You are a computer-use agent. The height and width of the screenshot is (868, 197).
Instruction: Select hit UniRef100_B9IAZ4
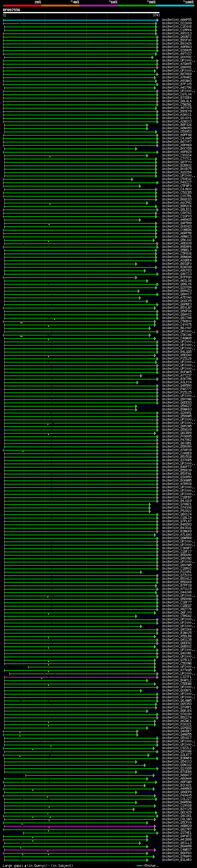coord(177,43)
